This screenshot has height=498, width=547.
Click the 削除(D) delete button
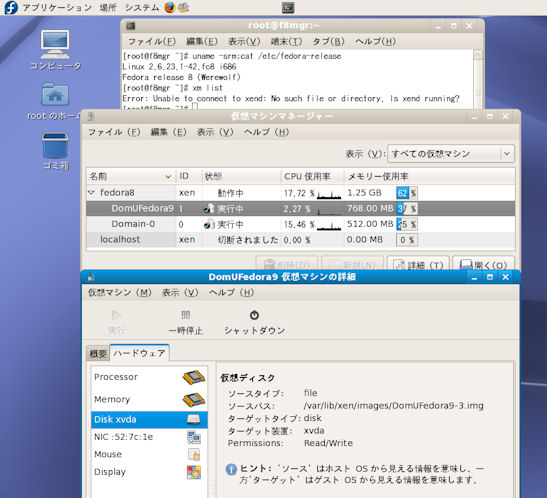tap(287, 265)
